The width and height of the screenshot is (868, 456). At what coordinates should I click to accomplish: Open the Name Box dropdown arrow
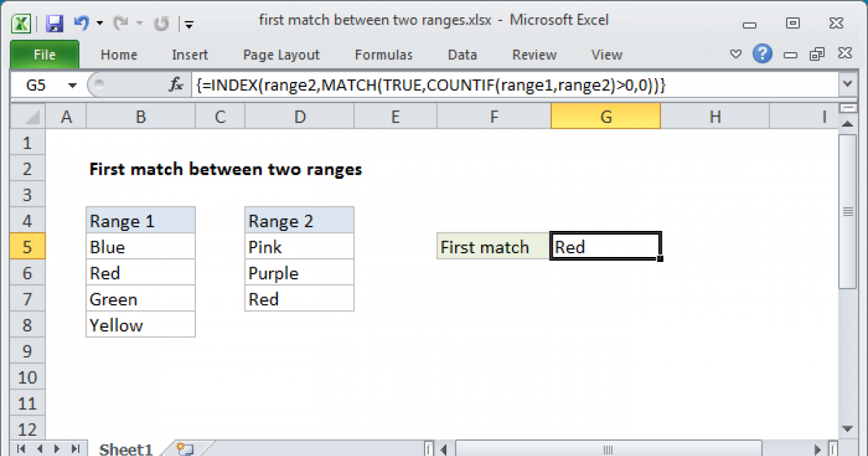pyautogui.click(x=69, y=85)
